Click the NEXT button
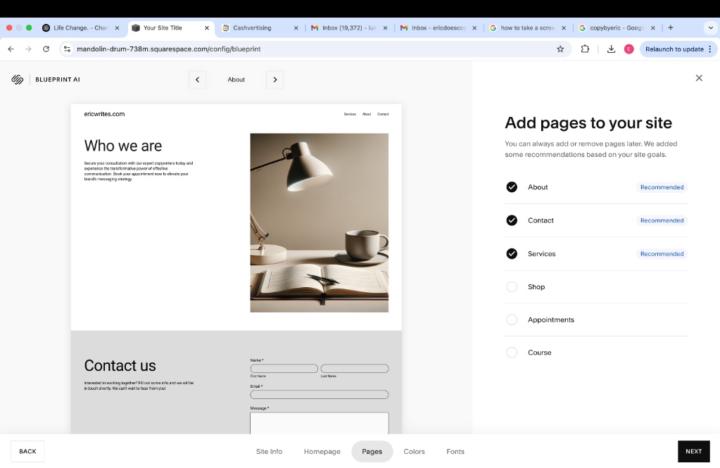The image size is (720, 468). (x=693, y=451)
